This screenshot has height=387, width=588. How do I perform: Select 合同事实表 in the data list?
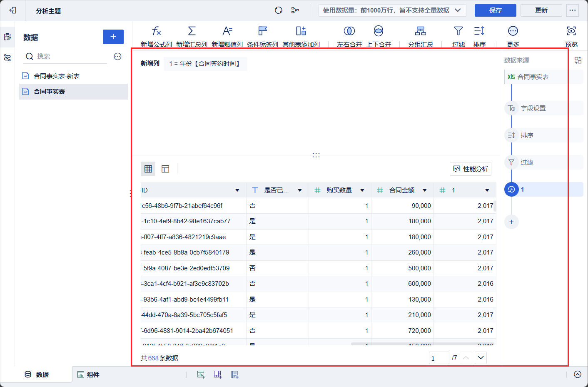(x=73, y=92)
